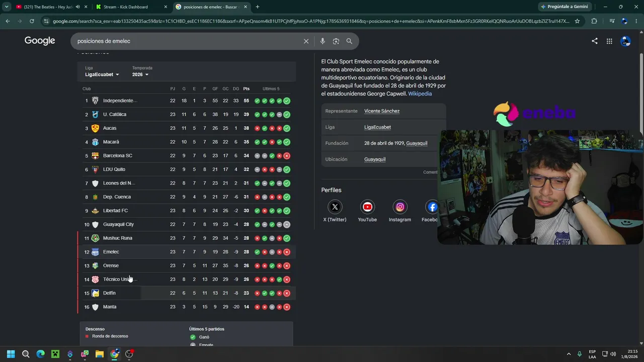Click the Delfín team name
The image size is (644, 362).
109,293
